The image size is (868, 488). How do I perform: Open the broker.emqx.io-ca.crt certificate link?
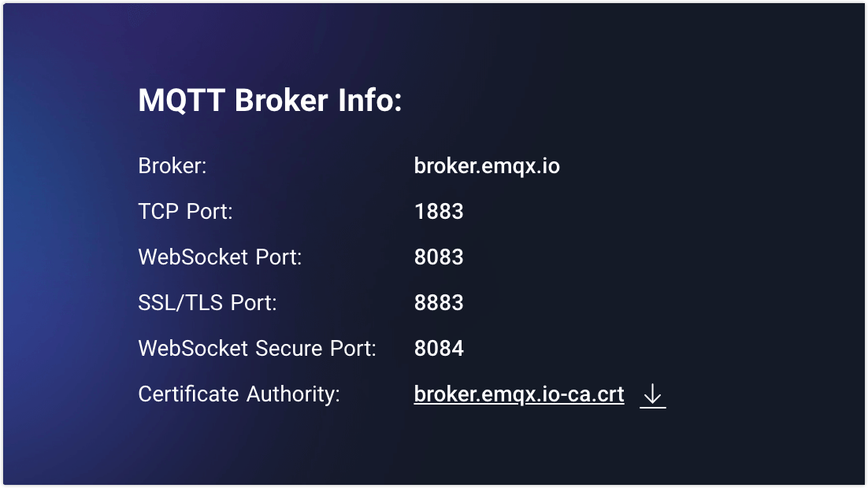pyautogui.click(x=519, y=394)
